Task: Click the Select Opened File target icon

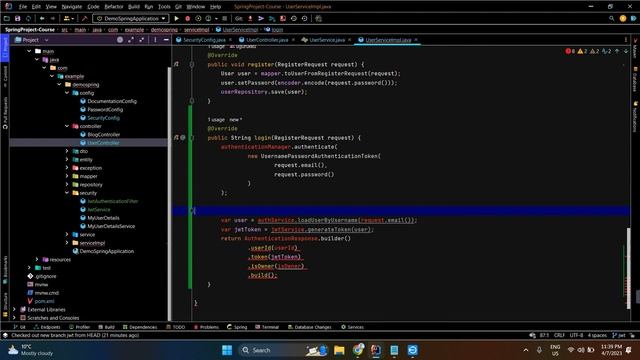Action: coord(120,40)
